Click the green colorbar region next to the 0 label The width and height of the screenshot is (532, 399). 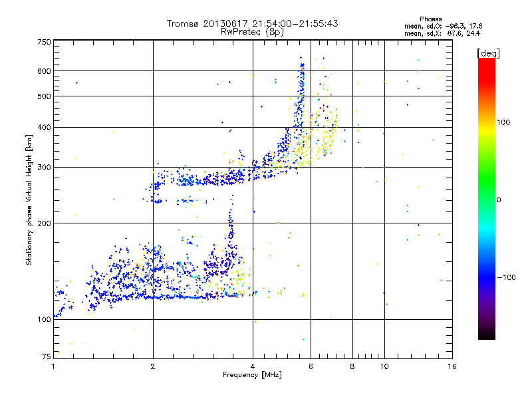tap(487, 199)
